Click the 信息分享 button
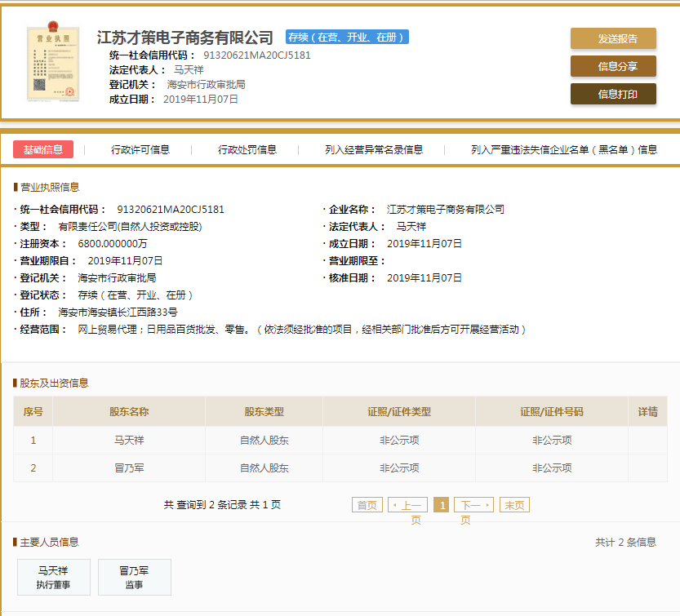 click(x=613, y=66)
